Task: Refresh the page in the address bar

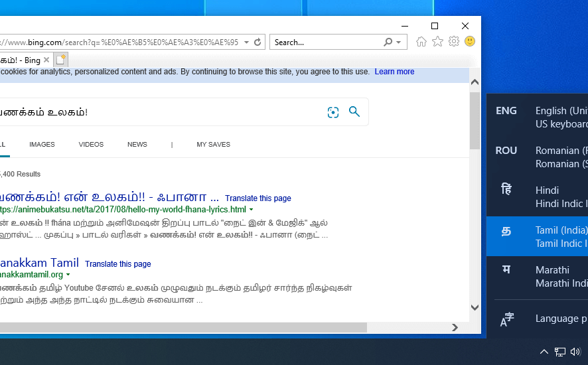Action: coord(257,42)
